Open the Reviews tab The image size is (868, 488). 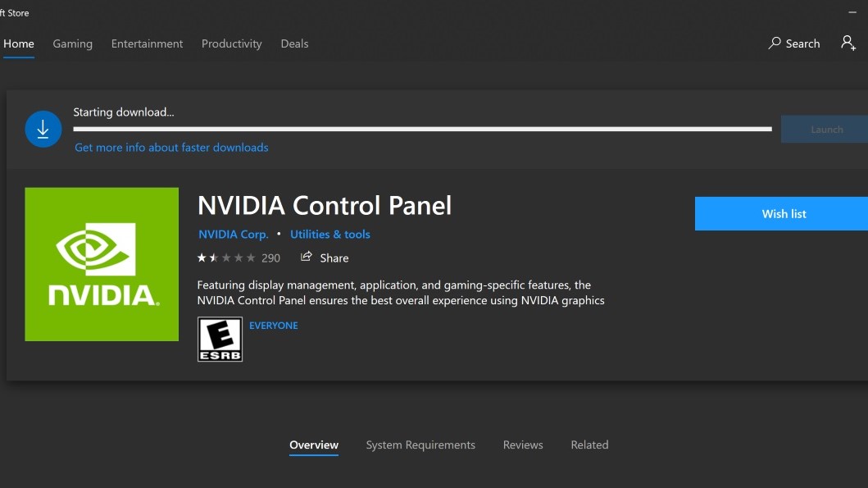click(522, 445)
